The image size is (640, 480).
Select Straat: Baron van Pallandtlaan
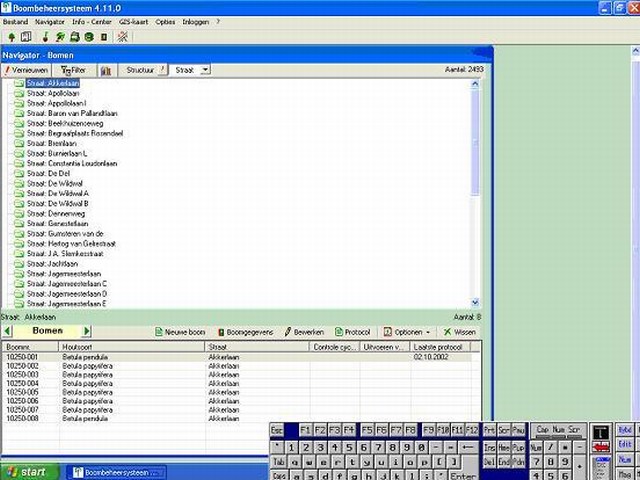click(x=72, y=113)
